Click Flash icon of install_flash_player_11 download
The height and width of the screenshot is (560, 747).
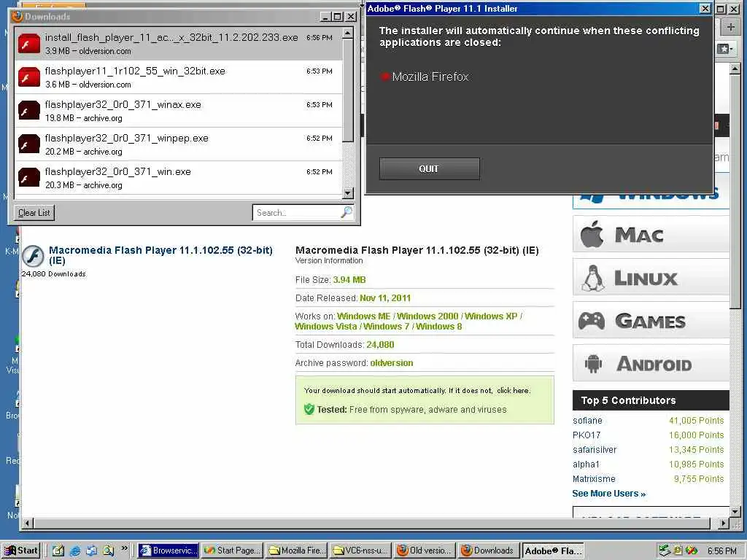29,43
